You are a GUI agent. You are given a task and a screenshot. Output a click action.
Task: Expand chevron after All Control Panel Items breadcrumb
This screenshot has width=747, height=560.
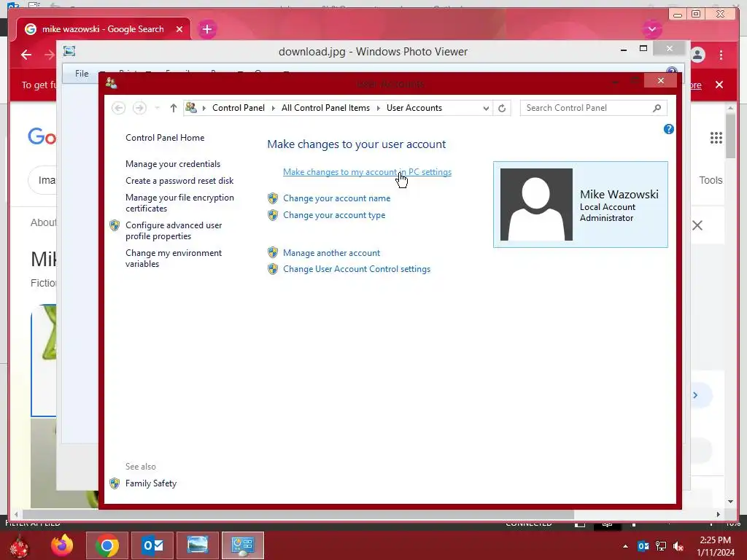pyautogui.click(x=379, y=108)
